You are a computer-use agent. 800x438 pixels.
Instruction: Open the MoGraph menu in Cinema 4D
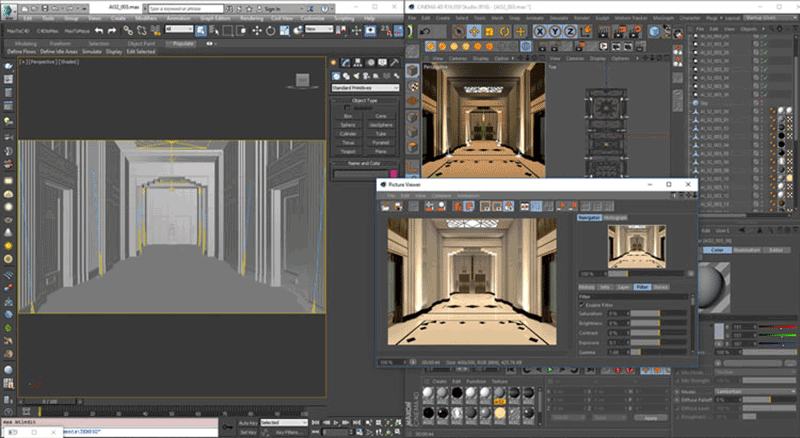[663, 18]
